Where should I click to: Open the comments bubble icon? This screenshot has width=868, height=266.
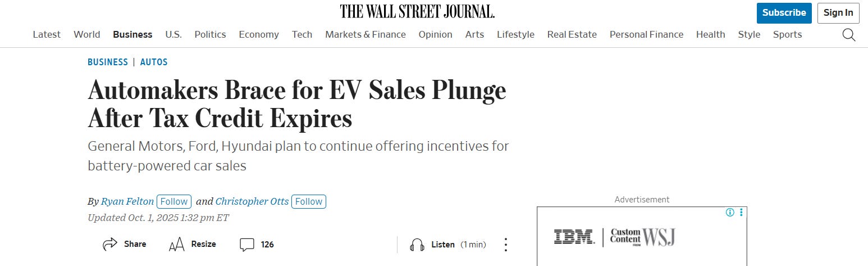[x=247, y=244]
